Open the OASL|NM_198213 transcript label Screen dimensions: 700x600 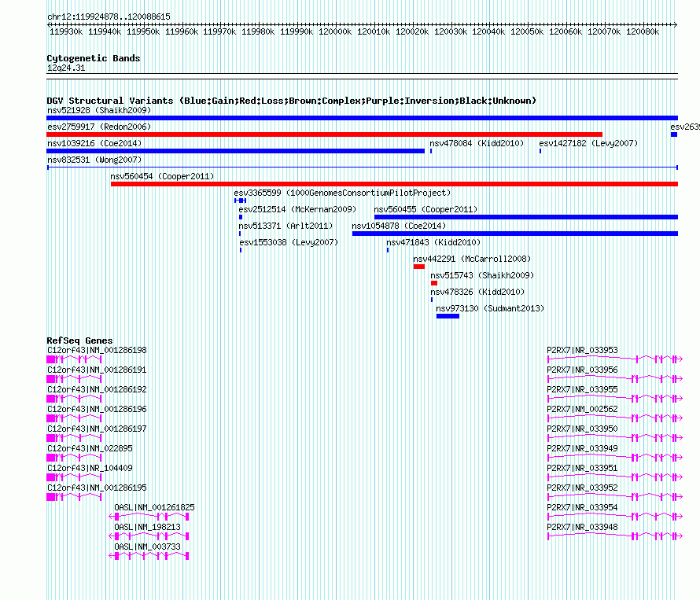click(147, 527)
